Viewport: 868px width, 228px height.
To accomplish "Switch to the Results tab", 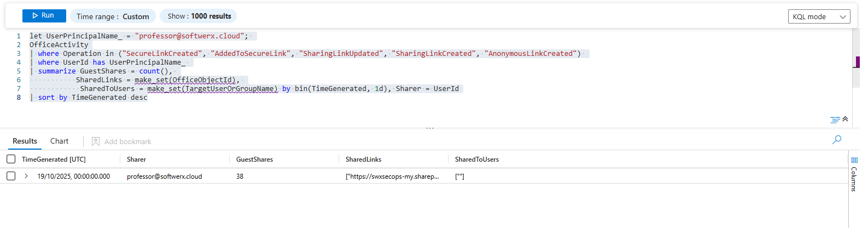I will pos(25,141).
